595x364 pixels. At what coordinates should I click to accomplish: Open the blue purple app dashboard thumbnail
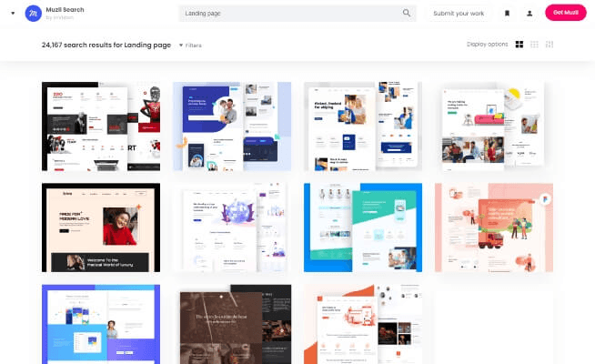point(101,324)
